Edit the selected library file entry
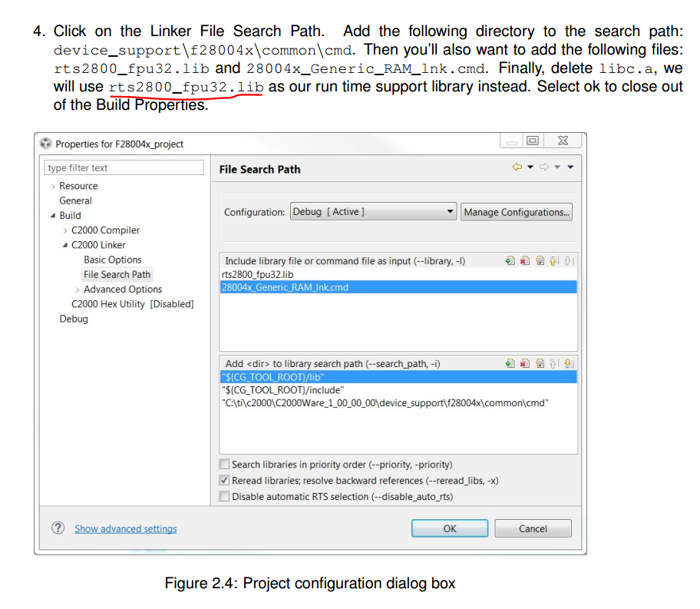700x609 pixels. coord(539,261)
